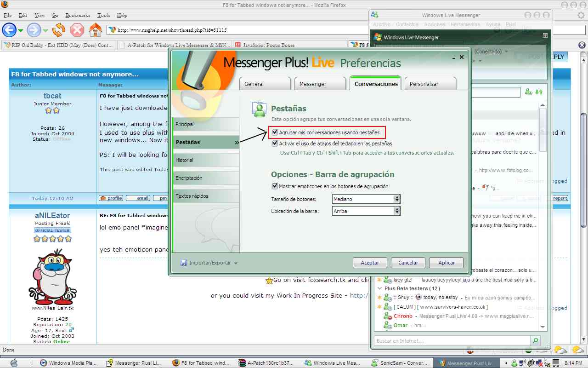Toggle Mostrar emoticones en los botones

[x=275, y=186]
